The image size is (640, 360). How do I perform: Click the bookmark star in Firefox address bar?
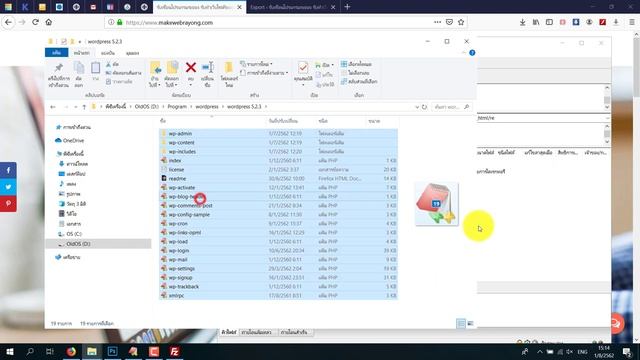click(x=461, y=22)
